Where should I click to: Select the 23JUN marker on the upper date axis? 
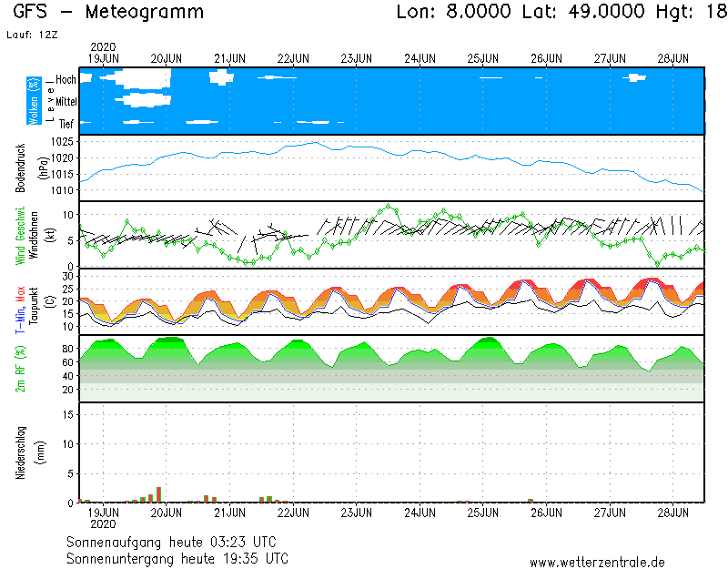tap(356, 58)
